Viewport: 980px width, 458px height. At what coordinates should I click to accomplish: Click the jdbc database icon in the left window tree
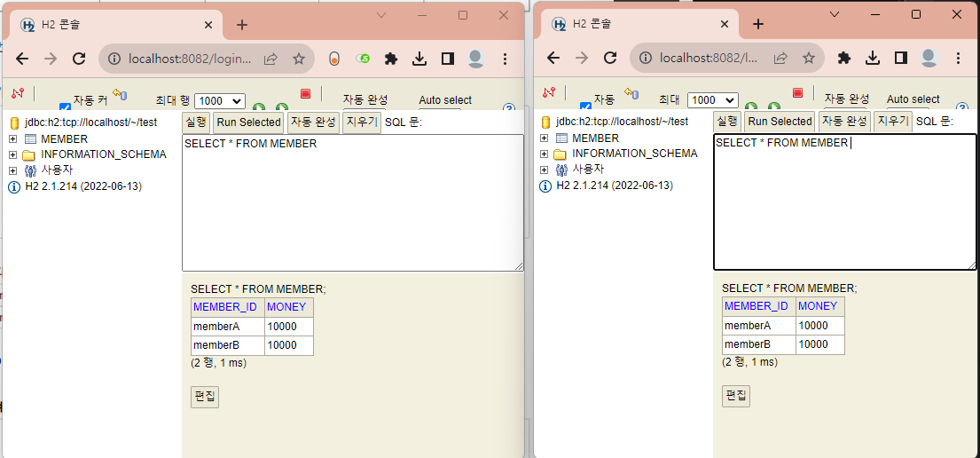[14, 122]
